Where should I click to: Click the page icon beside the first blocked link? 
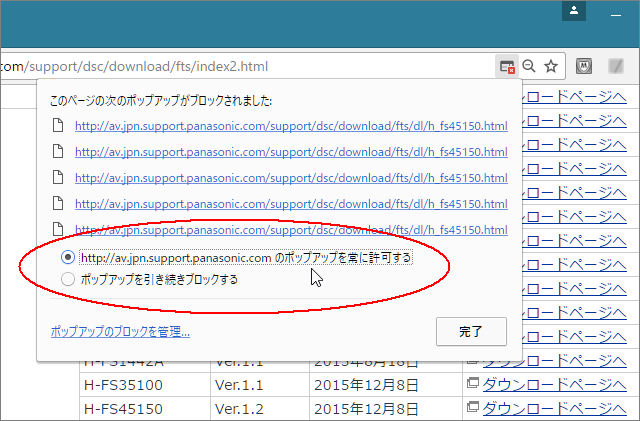(x=58, y=125)
